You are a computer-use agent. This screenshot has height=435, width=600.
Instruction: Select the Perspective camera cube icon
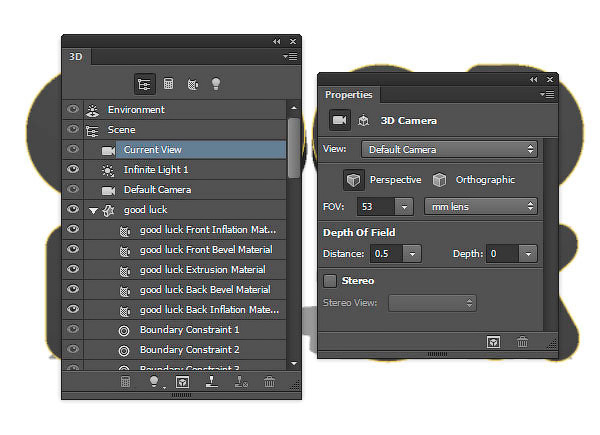tap(353, 179)
